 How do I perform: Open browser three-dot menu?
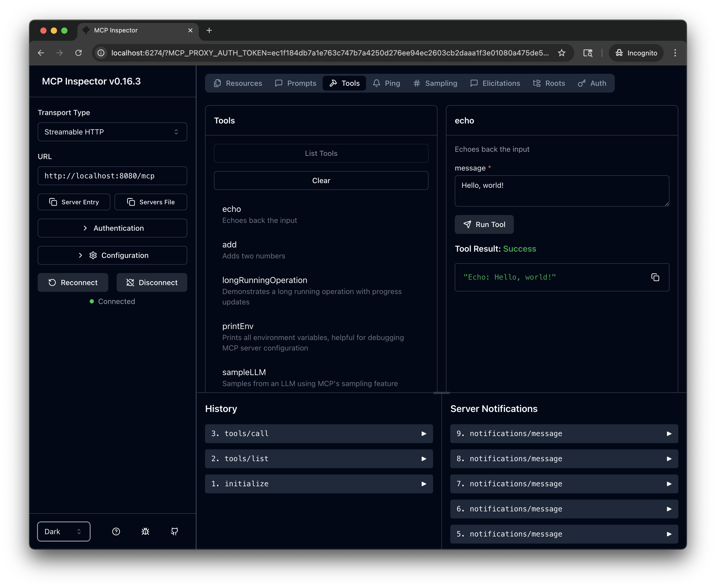point(675,53)
